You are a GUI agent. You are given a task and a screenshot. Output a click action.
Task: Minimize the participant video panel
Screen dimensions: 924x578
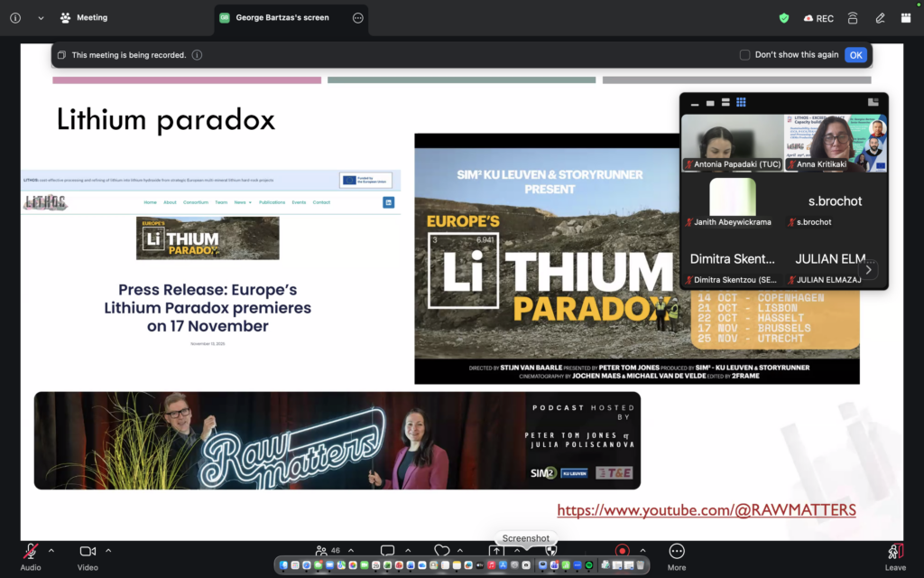(695, 103)
